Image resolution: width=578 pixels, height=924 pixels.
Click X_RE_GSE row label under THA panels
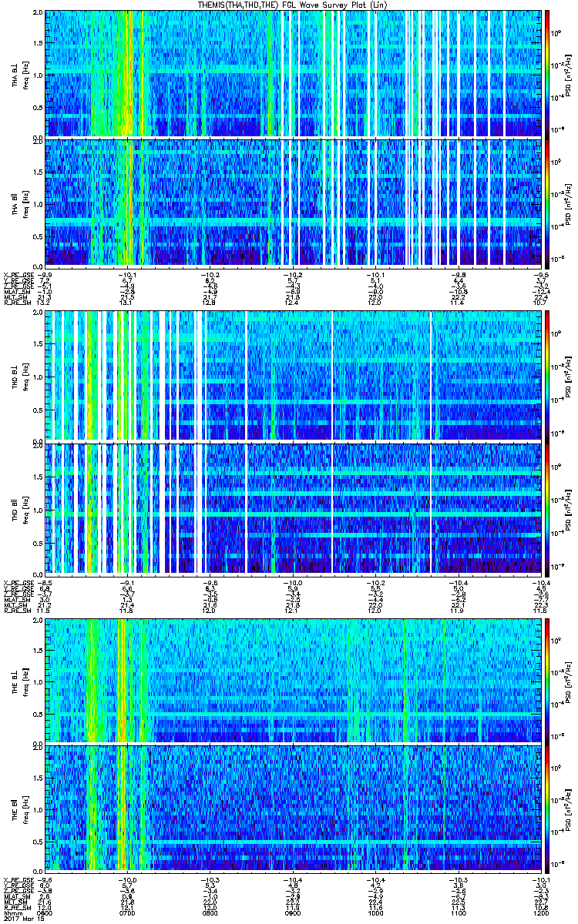18,273
